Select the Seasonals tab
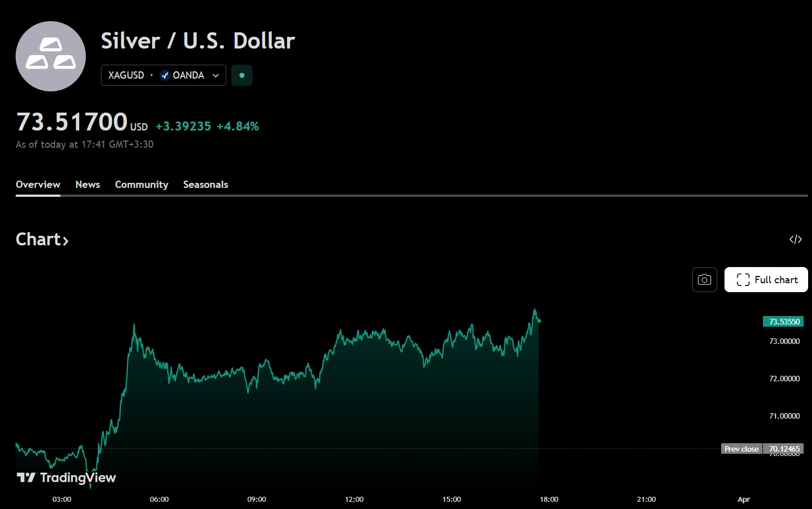The width and height of the screenshot is (812, 509). click(206, 185)
